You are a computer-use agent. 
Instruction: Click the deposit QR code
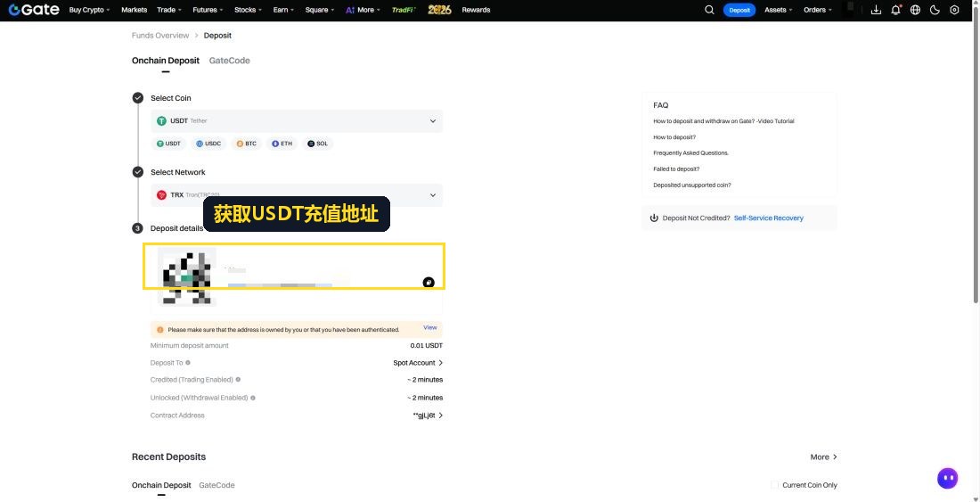point(187,277)
